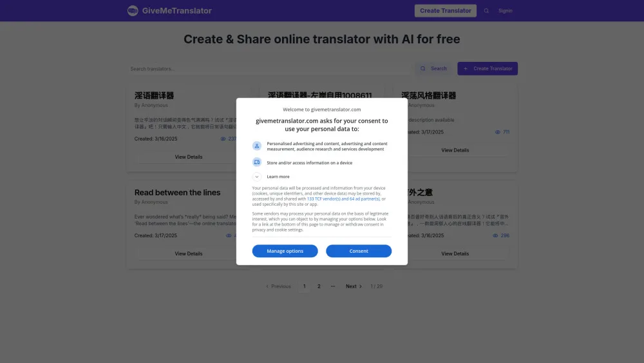The height and width of the screenshot is (363, 644).
Task: Click the GiveMeTranslator logo icon
Action: (x=133, y=11)
